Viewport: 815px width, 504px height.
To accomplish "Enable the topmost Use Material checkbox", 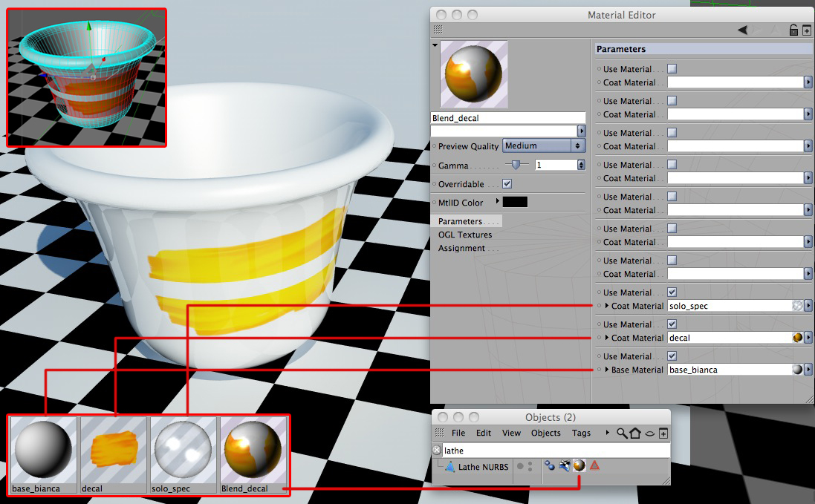I will pos(672,68).
